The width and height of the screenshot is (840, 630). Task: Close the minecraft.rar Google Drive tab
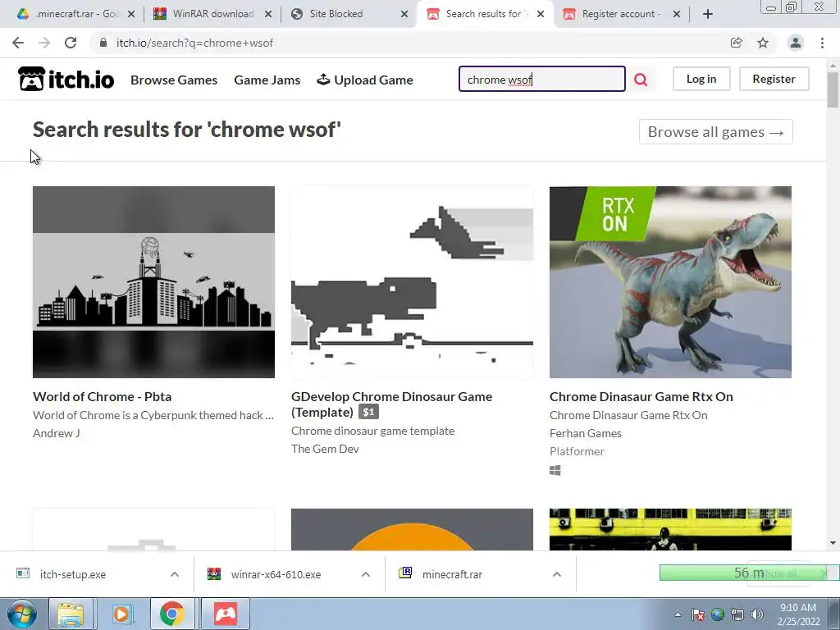pos(131,14)
